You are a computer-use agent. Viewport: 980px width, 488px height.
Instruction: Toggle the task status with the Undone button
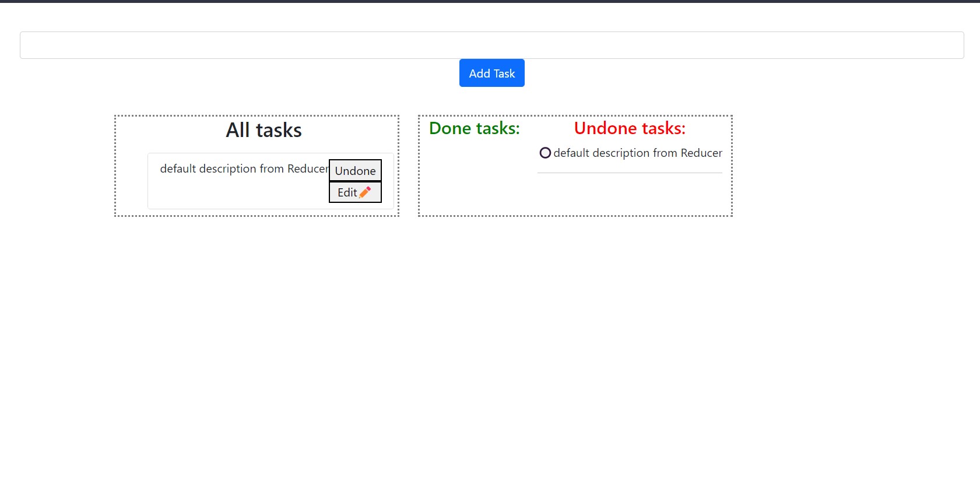click(355, 171)
